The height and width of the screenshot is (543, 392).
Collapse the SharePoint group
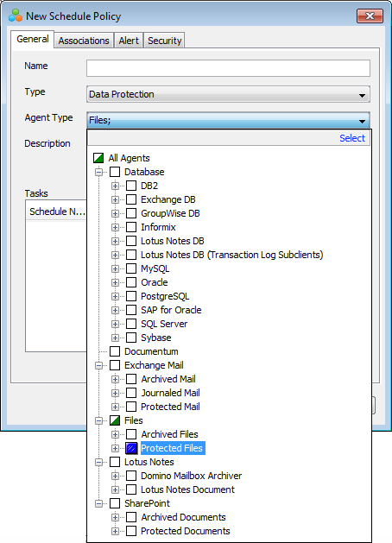(98, 503)
